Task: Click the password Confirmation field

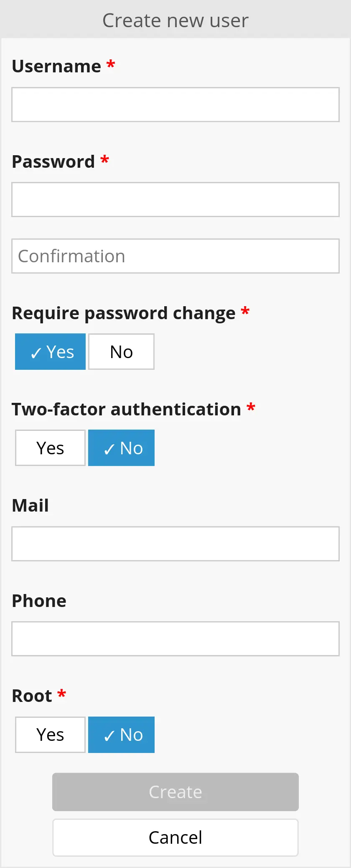Action: tap(175, 256)
